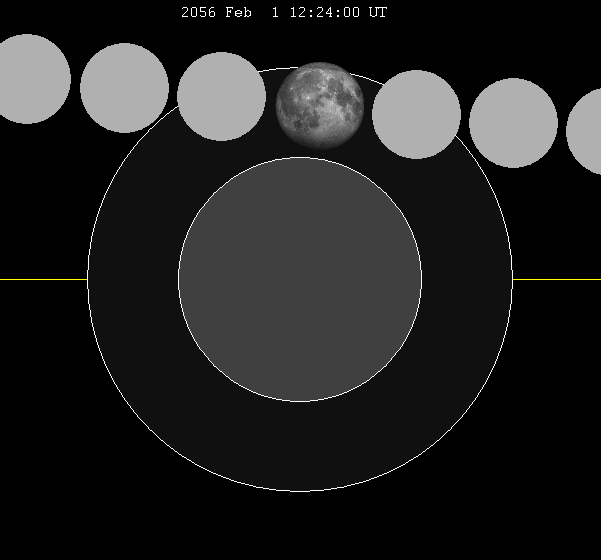Click the second gray moon disc from left
This screenshot has height=560, width=601.
[124, 88]
